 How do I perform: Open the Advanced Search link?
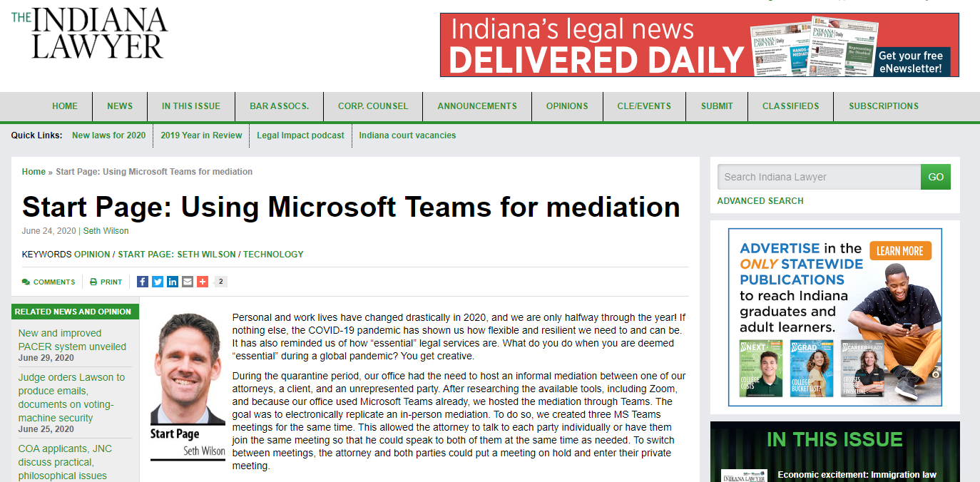click(x=760, y=201)
